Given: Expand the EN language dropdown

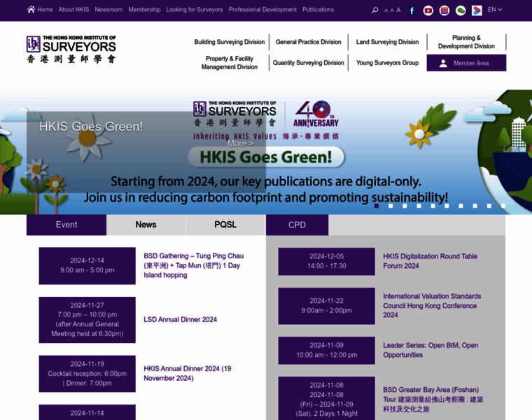Looking at the screenshot, I should (495, 10).
